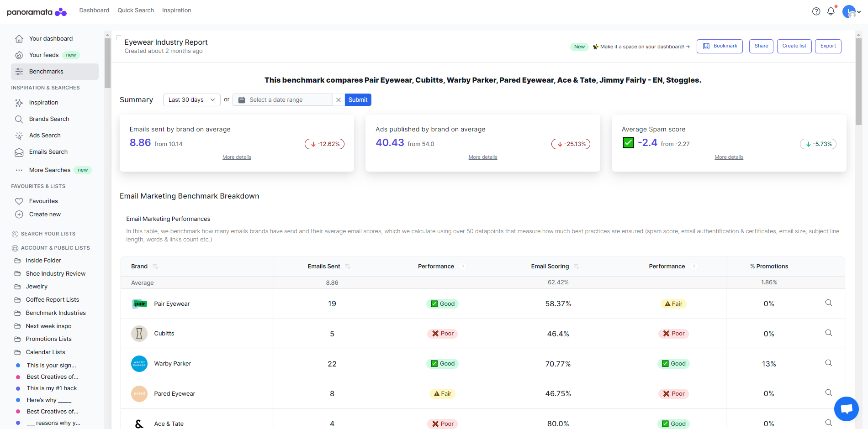The height and width of the screenshot is (429, 868).
Task: Click help icon beside Email Scoring Performance header
Action: 694,267
